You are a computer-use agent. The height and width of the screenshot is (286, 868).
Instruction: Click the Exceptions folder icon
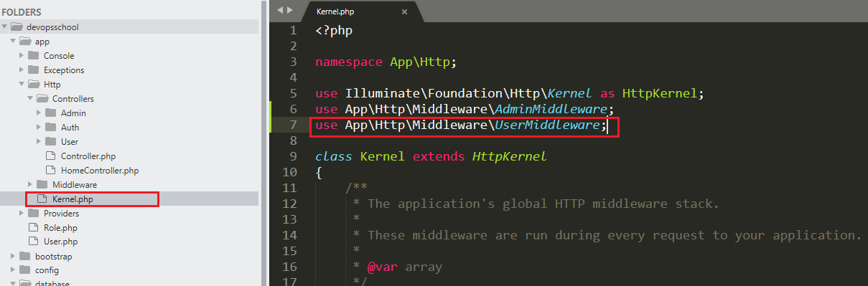(33, 70)
